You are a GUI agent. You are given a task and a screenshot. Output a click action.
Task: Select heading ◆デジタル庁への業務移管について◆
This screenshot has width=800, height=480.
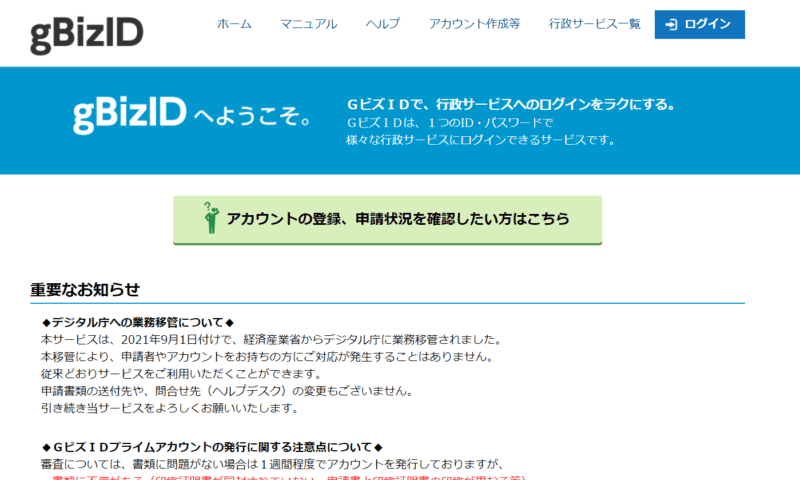coord(138,322)
